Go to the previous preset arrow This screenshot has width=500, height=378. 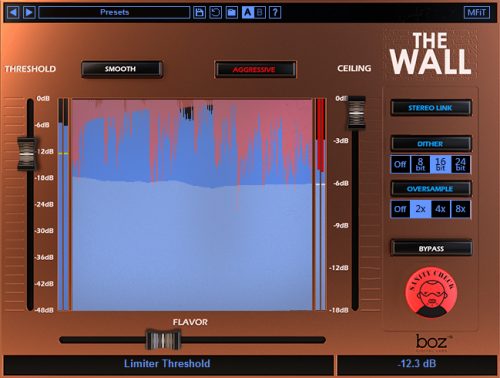13,13
